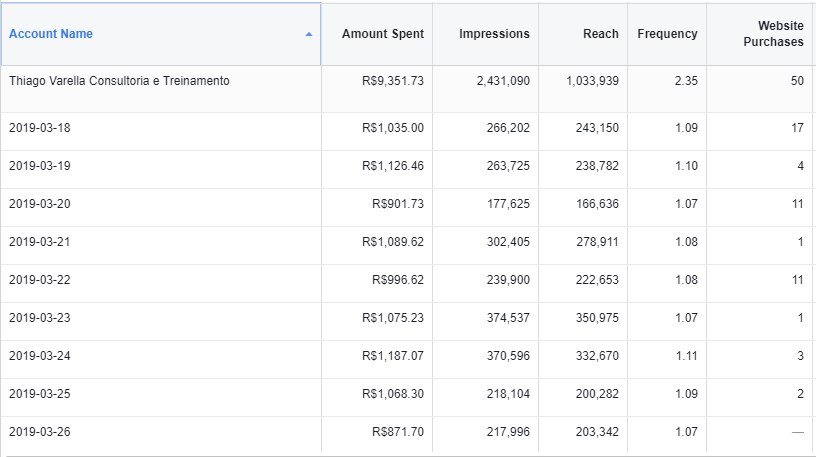Click the Impressions column header
The height and width of the screenshot is (457, 816).
494,34
